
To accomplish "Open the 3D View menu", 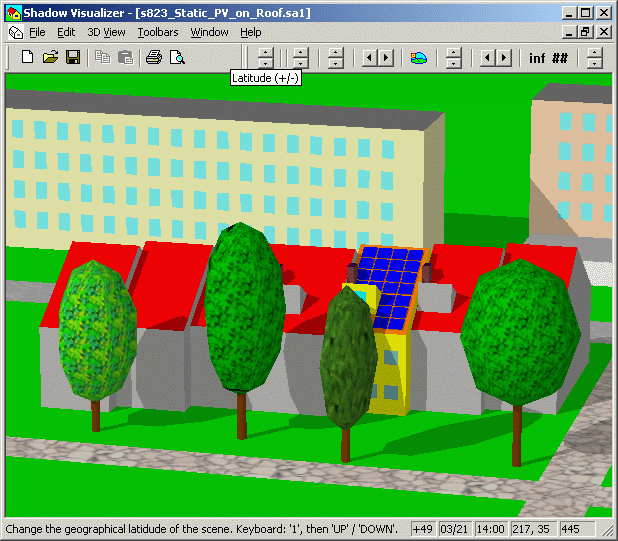I will pyautogui.click(x=106, y=32).
